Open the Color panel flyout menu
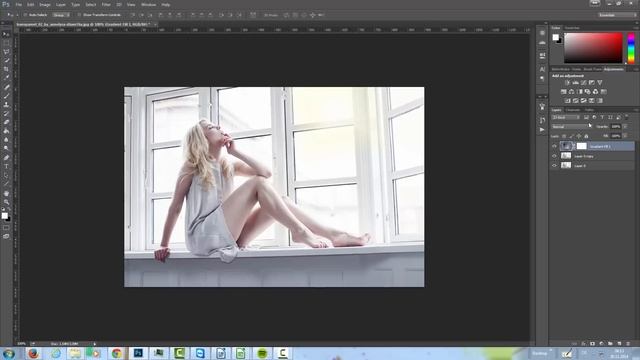This screenshot has width=640, height=360. tap(636, 28)
